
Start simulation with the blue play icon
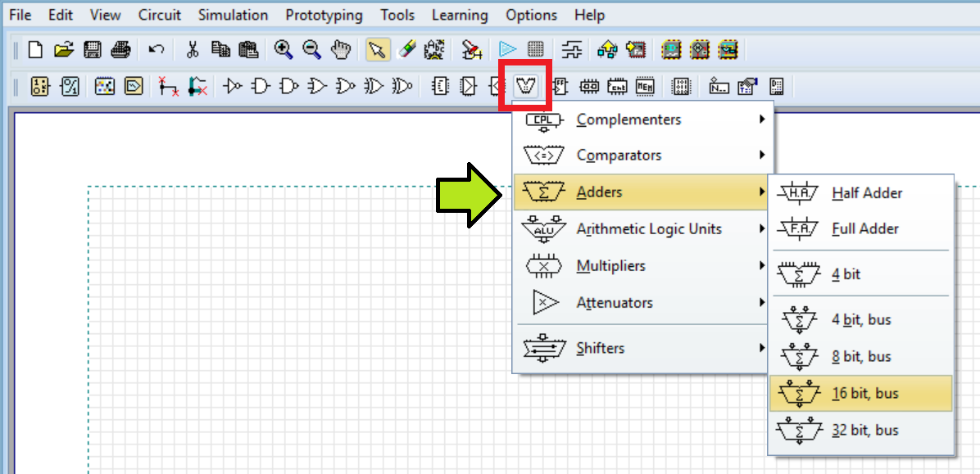pos(507,49)
